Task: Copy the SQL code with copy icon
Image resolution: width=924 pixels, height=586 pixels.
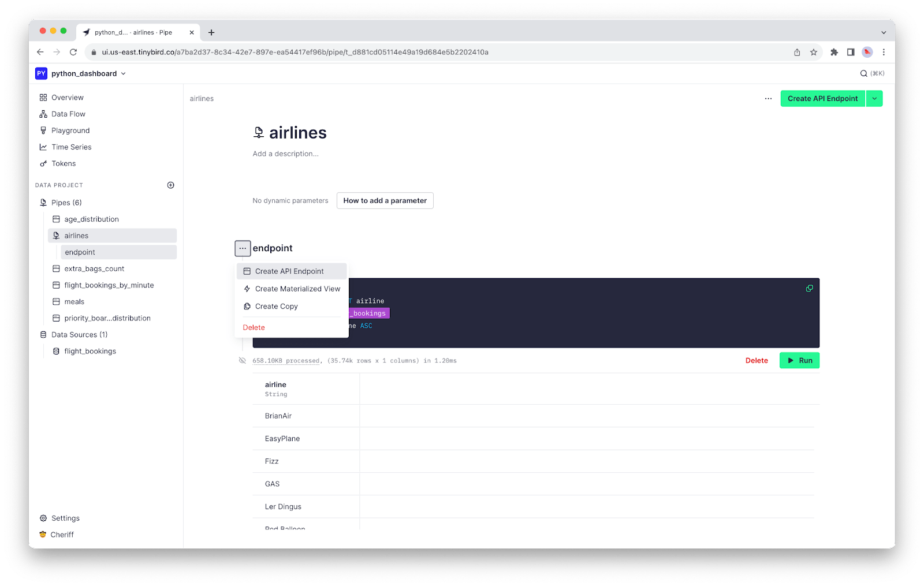Action: tap(809, 289)
